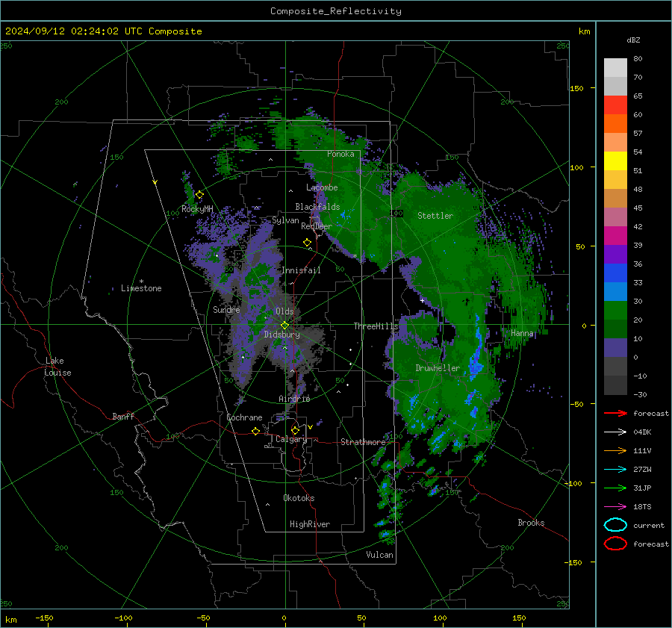Click the yellow diamond marker above Calgary label
672x628 pixels.
(295, 430)
